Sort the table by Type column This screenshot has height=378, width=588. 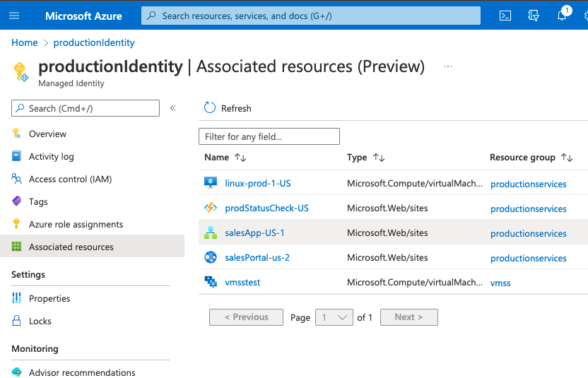coord(378,158)
